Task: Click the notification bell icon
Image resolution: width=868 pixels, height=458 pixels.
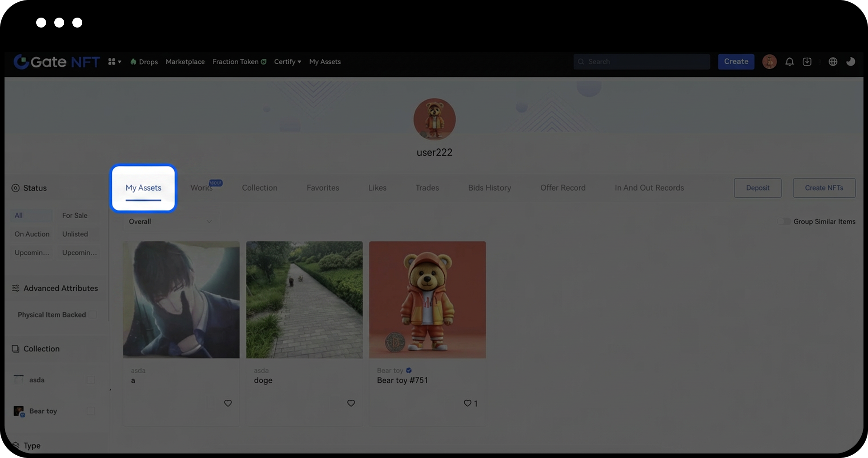Action: click(789, 62)
